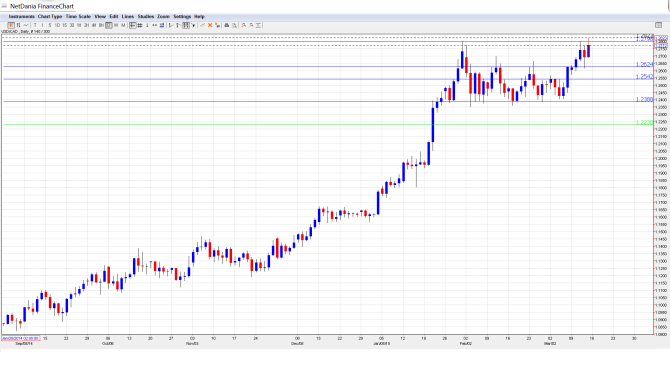
Task: Switch to 5-minute time scale
Action: coord(50,26)
